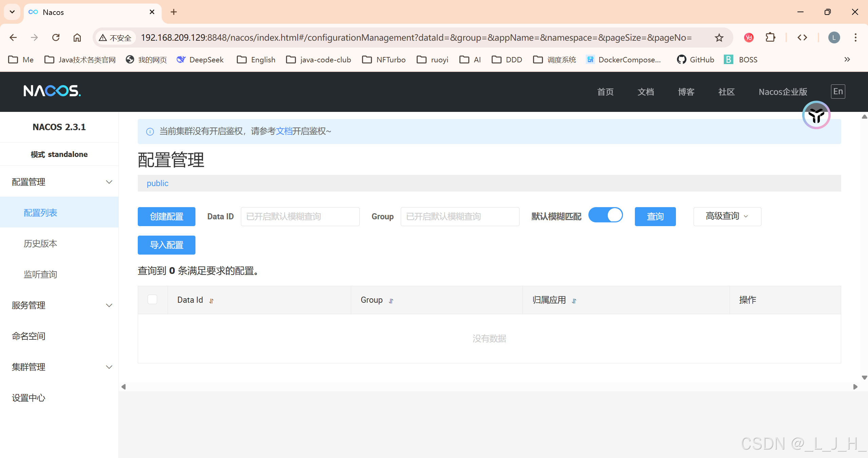Click the 创建配置 button

pyautogui.click(x=166, y=216)
